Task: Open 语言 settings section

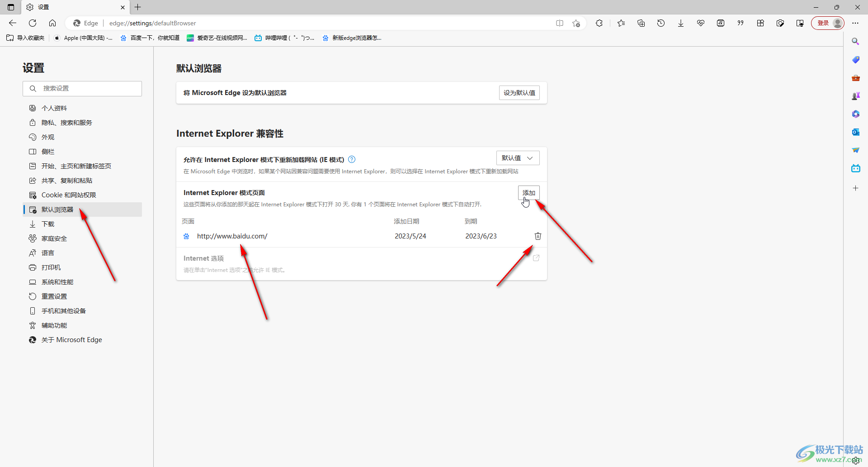Action: pyautogui.click(x=82, y=253)
